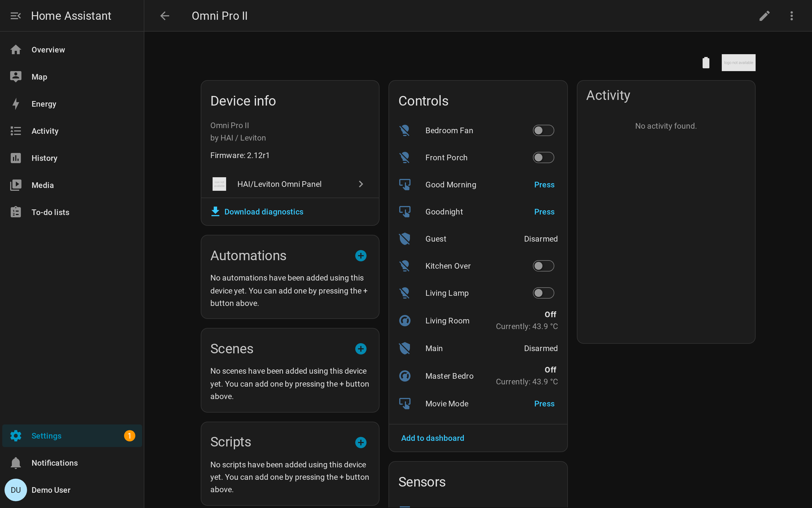Screen dimensions: 812x508
Task: Add a new automation with plus button
Action: click(x=361, y=256)
